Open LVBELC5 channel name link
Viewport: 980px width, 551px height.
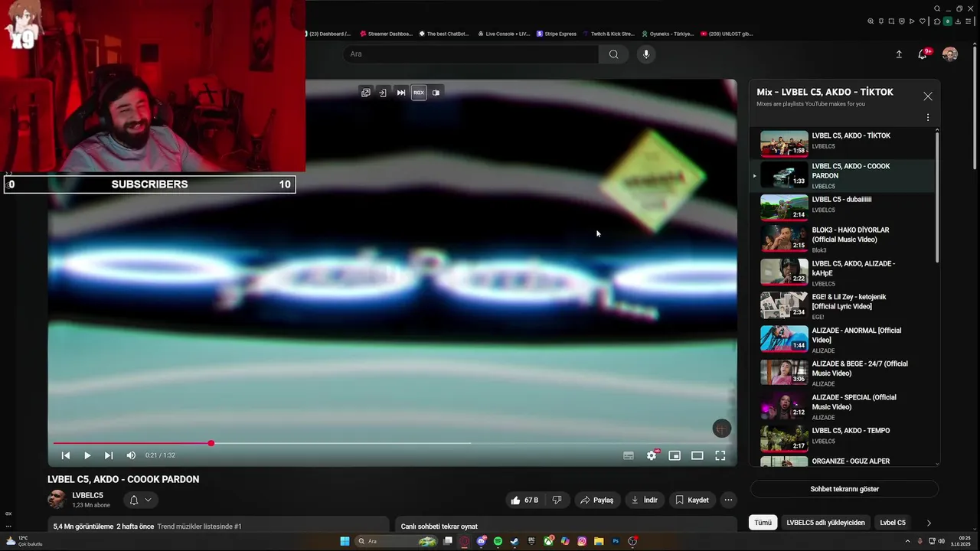[88, 495]
